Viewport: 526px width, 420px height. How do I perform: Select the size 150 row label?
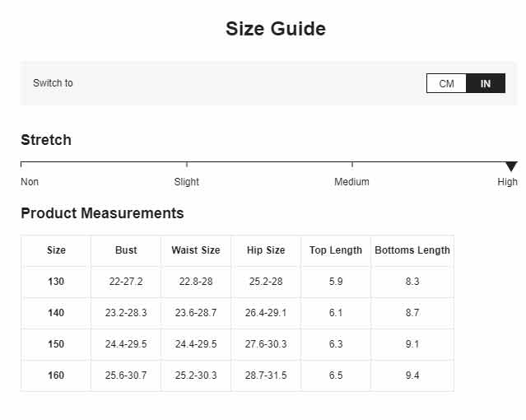[56, 343]
